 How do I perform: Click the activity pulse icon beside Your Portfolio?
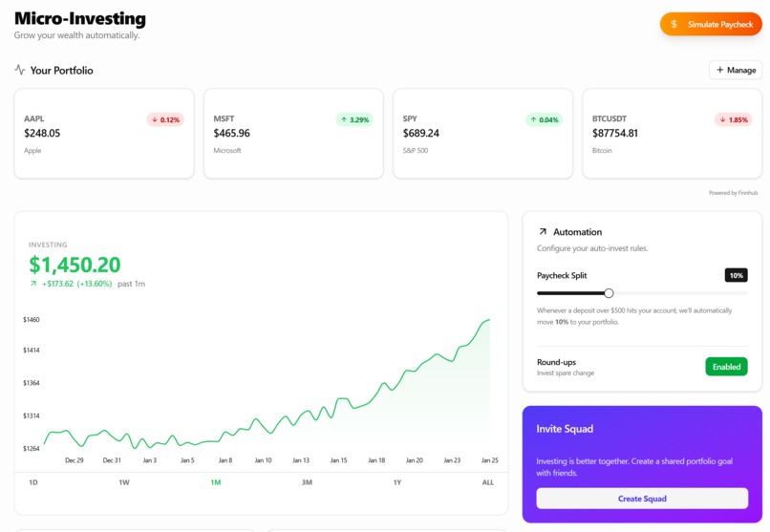[20, 70]
